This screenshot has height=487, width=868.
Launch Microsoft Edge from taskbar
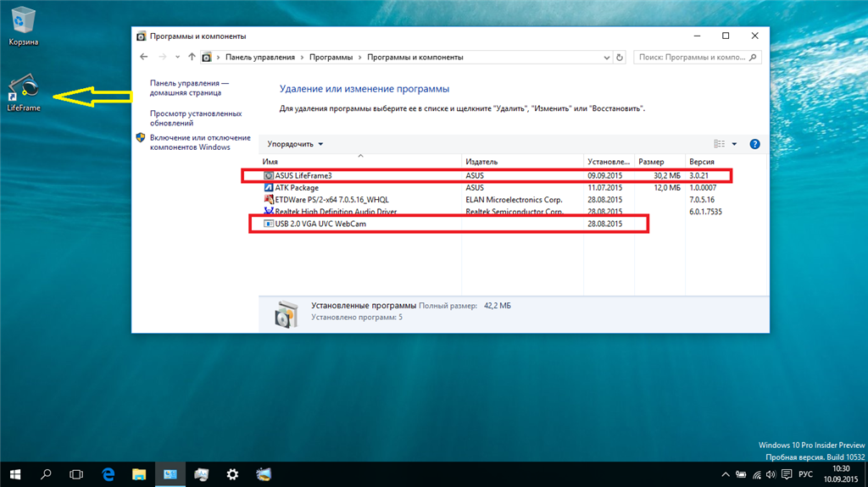tap(108, 474)
